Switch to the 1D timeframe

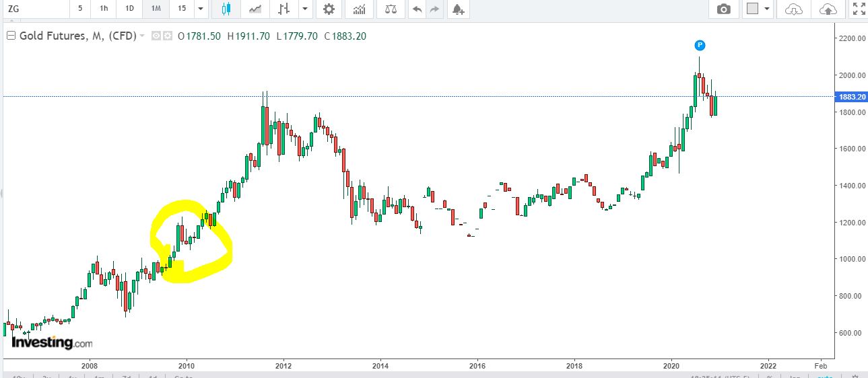[x=128, y=9]
